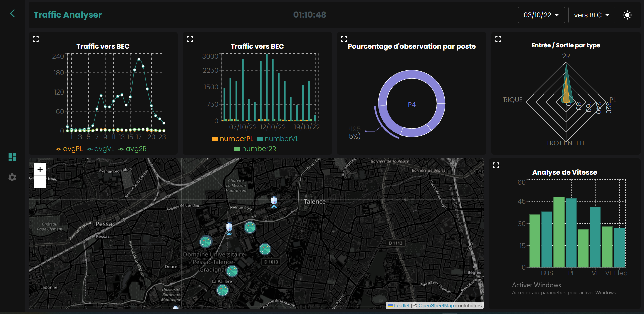Image resolution: width=644 pixels, height=314 pixels.
Task: Open the 'vers BEC' direction dropdown
Action: coord(592,15)
